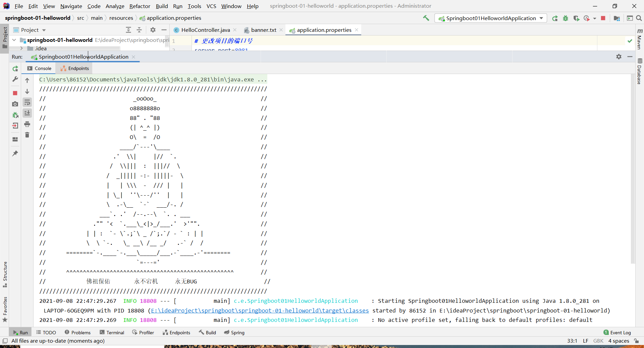Screen dimensions: 644x348
Task: Open Project panel options gear
Action: click(153, 30)
